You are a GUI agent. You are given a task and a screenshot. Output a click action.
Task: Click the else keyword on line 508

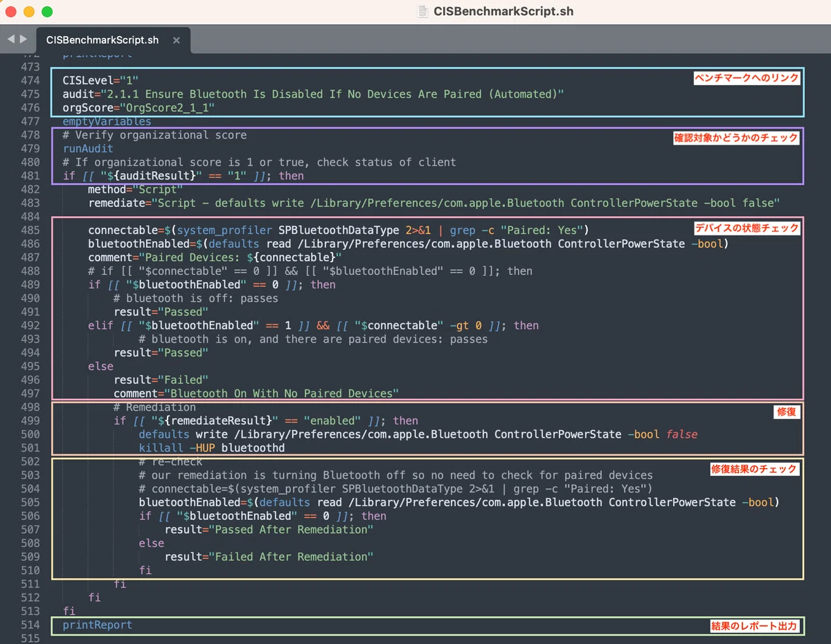point(151,543)
